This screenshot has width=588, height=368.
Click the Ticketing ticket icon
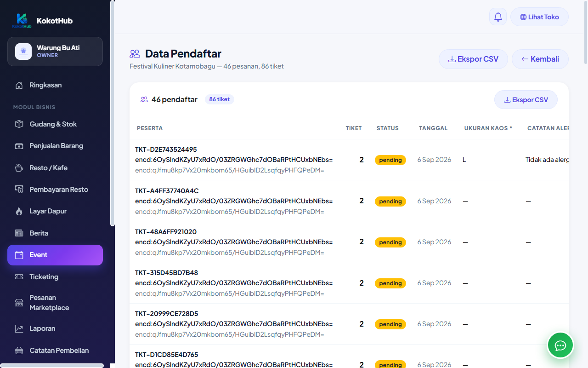pyautogui.click(x=19, y=277)
